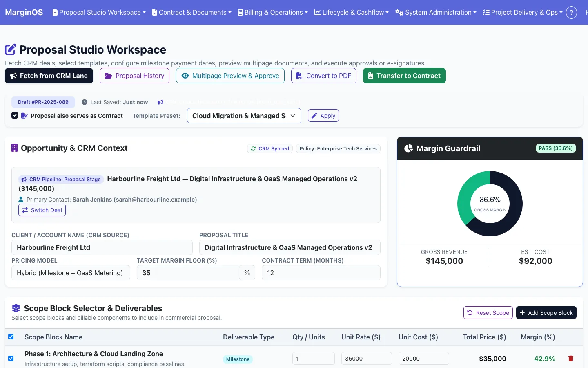The width and height of the screenshot is (588, 368).
Task: Apply the selected template preset
Action: click(323, 116)
